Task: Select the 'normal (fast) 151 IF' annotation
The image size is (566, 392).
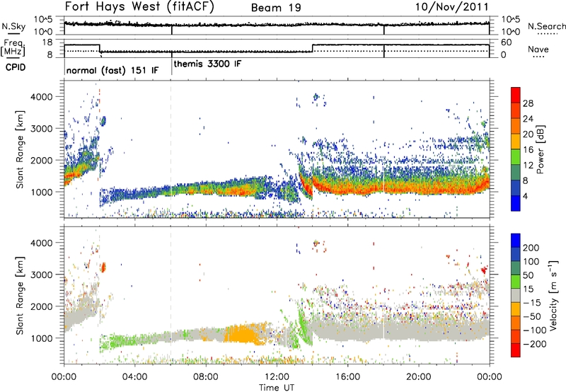Action: 112,70
